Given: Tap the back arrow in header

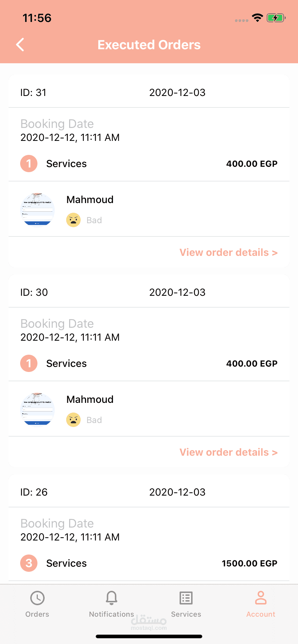Looking at the screenshot, I should [20, 45].
